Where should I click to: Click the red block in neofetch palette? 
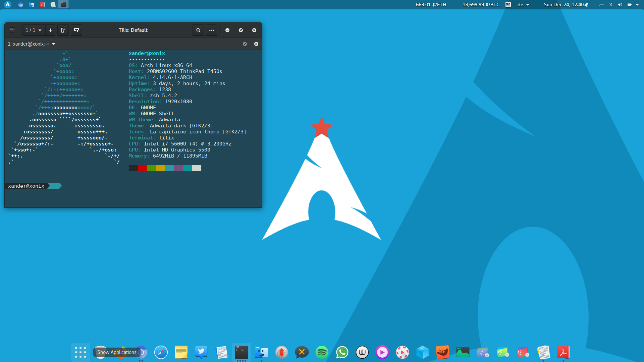[142, 168]
